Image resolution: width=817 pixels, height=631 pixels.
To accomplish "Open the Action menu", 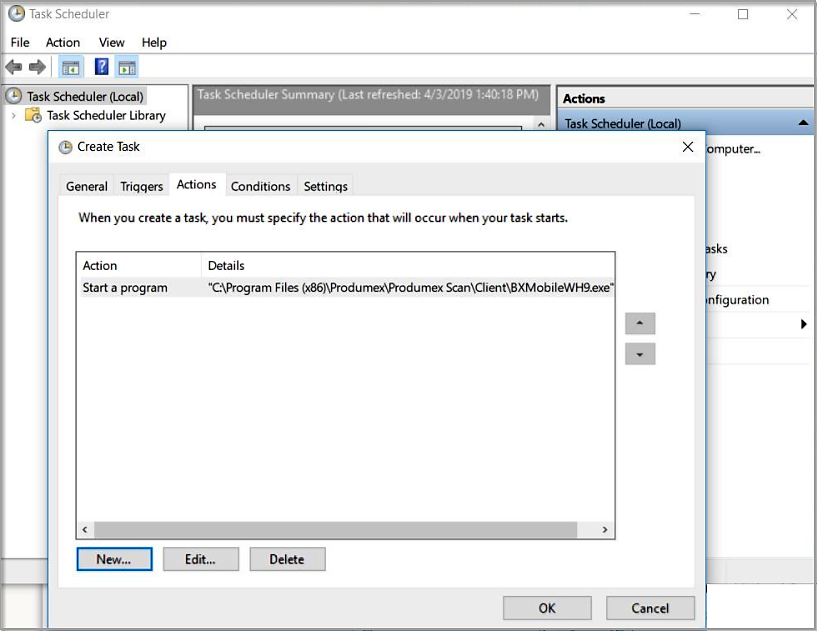I will (62, 42).
